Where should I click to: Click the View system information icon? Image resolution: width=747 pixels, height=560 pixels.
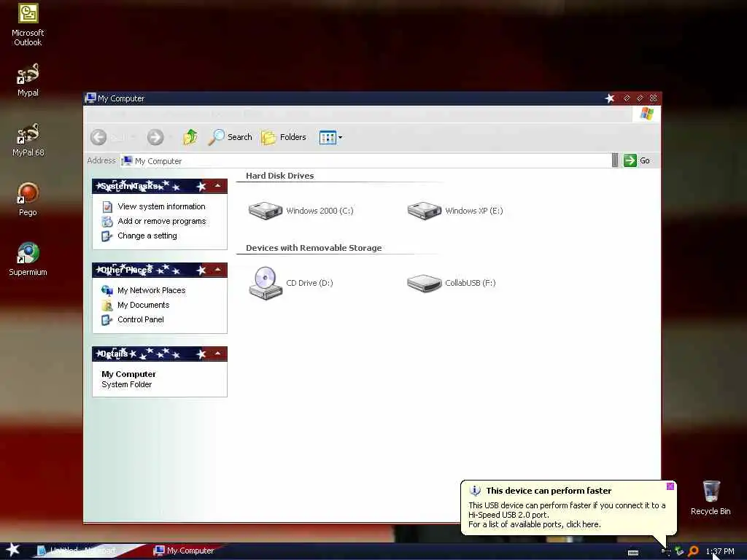pos(107,206)
